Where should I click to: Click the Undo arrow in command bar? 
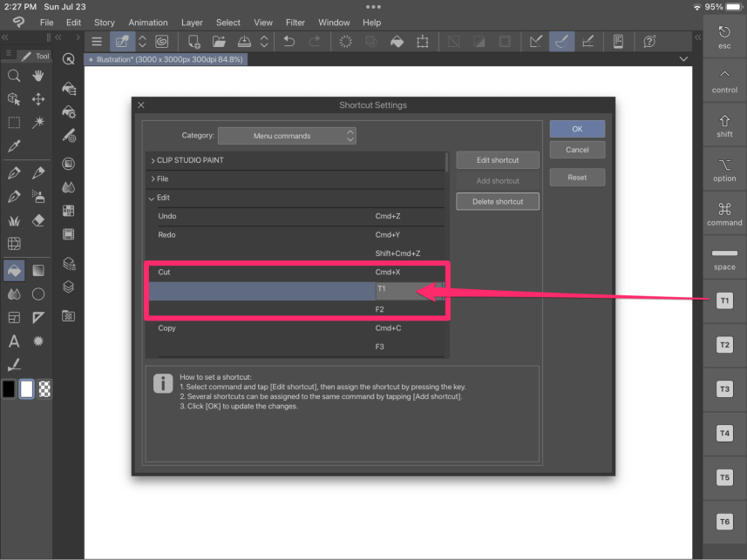(289, 42)
